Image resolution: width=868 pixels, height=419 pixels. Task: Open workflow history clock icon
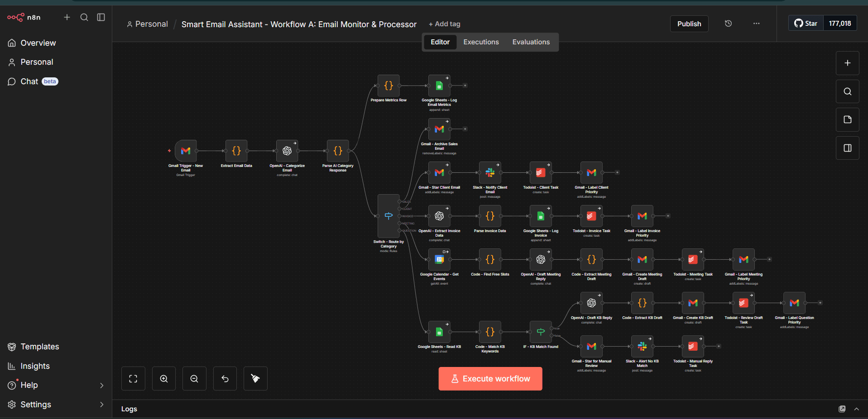point(728,24)
